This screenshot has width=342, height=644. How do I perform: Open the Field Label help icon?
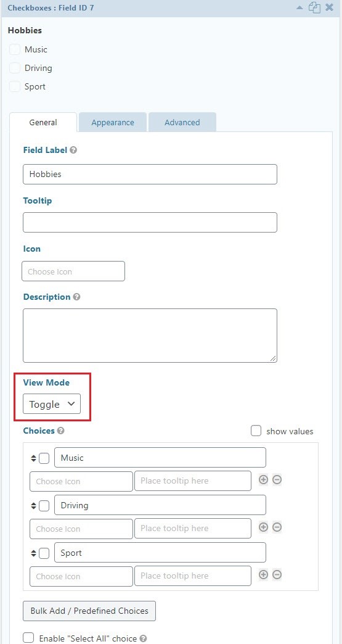pyautogui.click(x=73, y=151)
